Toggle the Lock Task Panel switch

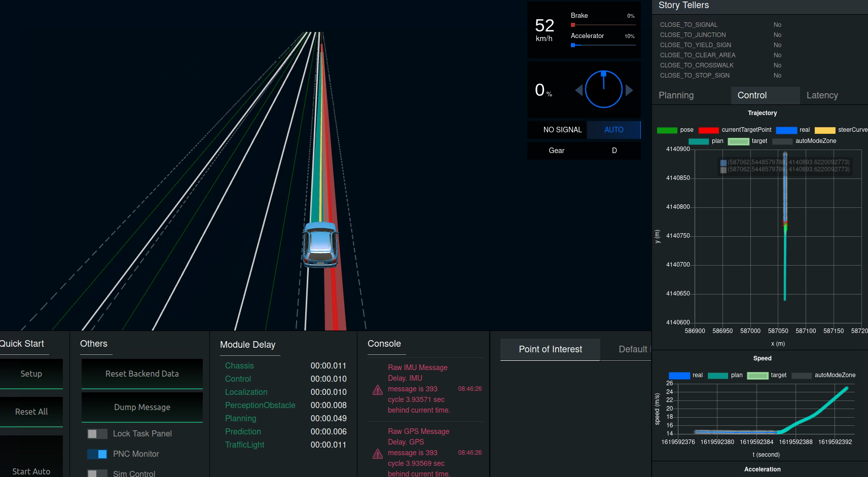click(x=97, y=434)
